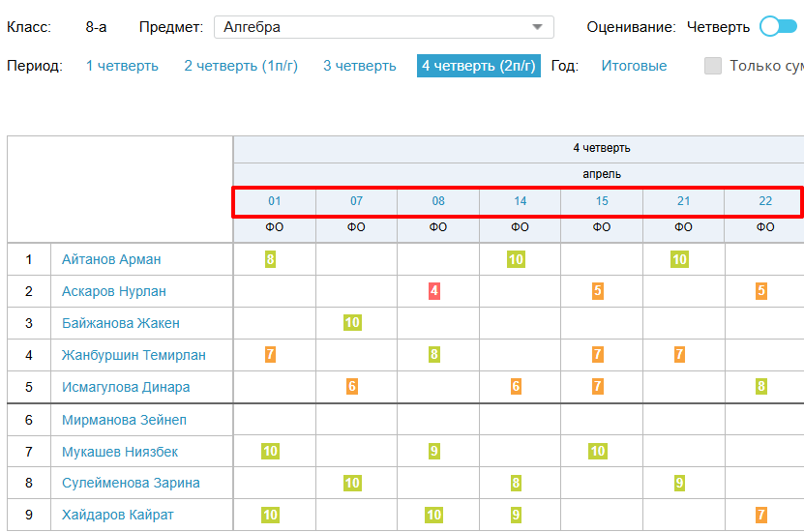Click empty cell for Мирманова Зейнеп on 01

[275, 420]
